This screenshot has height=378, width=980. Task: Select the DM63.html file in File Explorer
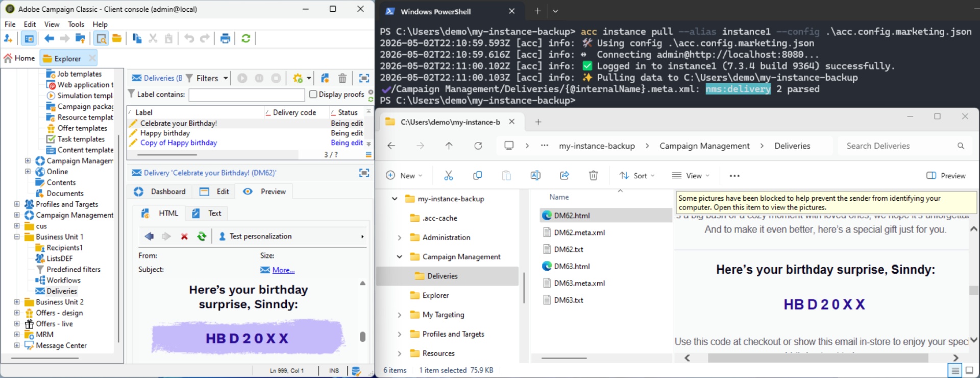click(572, 266)
